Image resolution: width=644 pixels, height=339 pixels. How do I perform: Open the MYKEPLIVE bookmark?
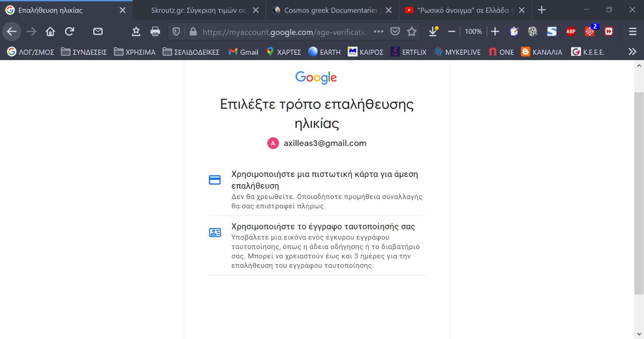pos(457,52)
